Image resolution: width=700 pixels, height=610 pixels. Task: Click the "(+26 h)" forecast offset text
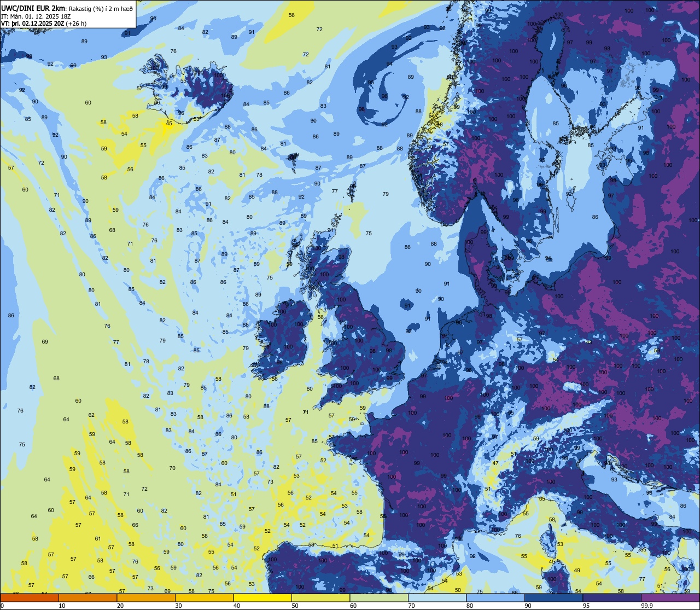coord(77,24)
